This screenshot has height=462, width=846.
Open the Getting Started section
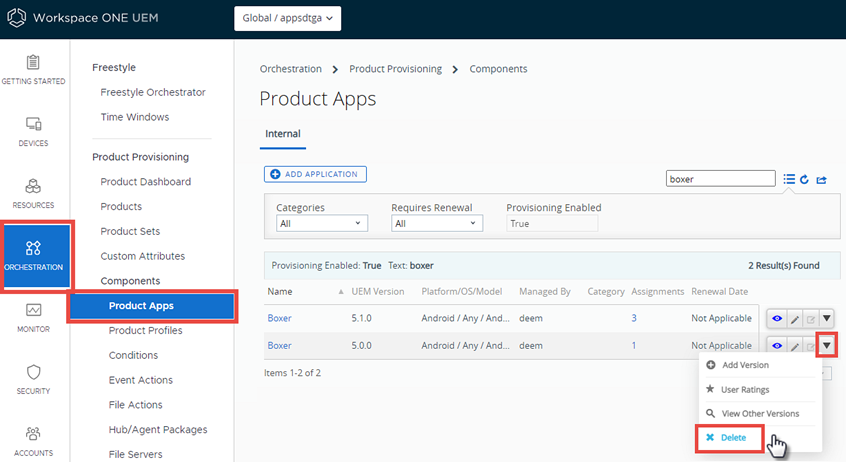point(33,70)
